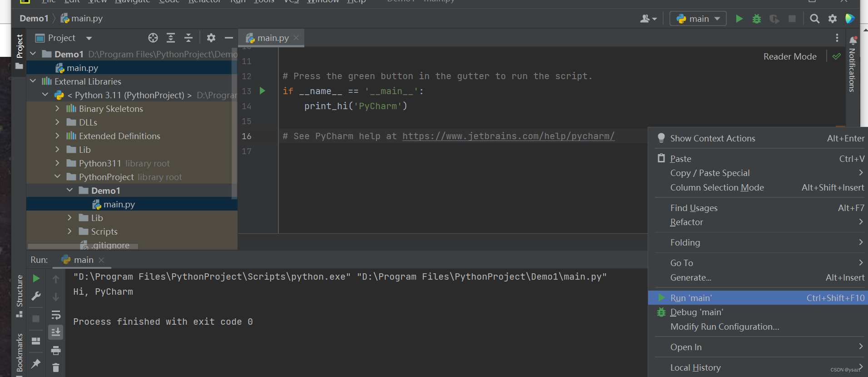868x377 pixels.
Task: Select Run 'main' in context menu
Action: click(x=758, y=298)
